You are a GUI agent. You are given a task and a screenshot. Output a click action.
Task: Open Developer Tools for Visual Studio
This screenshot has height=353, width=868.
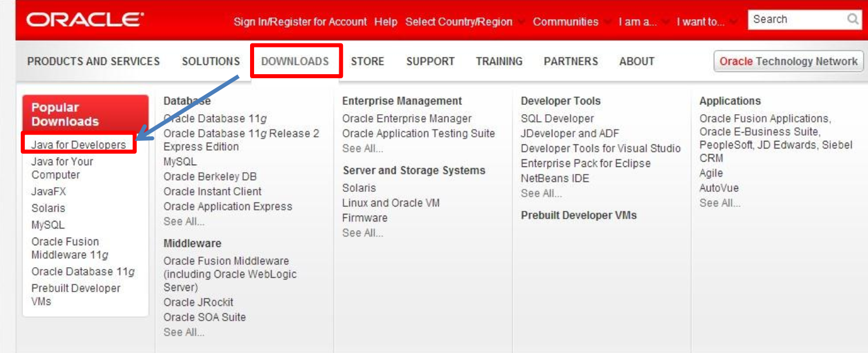[601, 149]
